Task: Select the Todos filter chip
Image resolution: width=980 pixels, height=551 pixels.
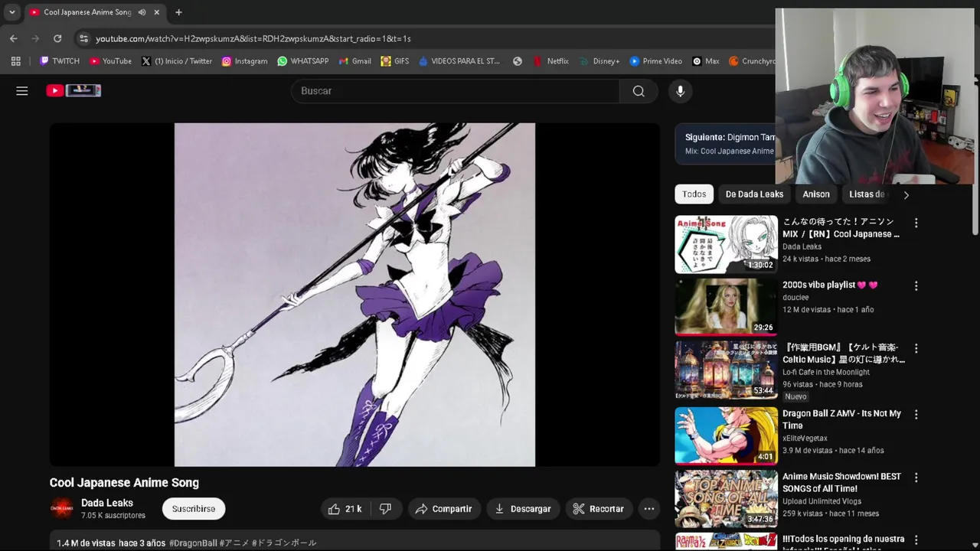Action: [694, 194]
